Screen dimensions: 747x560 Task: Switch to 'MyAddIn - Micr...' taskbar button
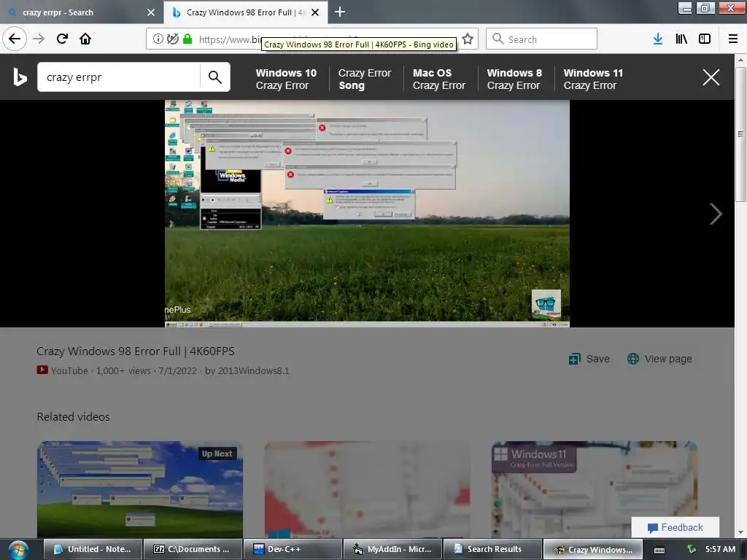click(393, 550)
